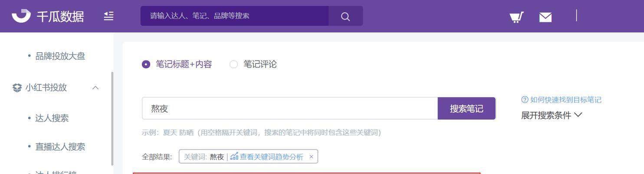Collapse sidebar using the menu fold icon
Image resolution: width=644 pixels, height=174 pixels.
[x=108, y=16]
